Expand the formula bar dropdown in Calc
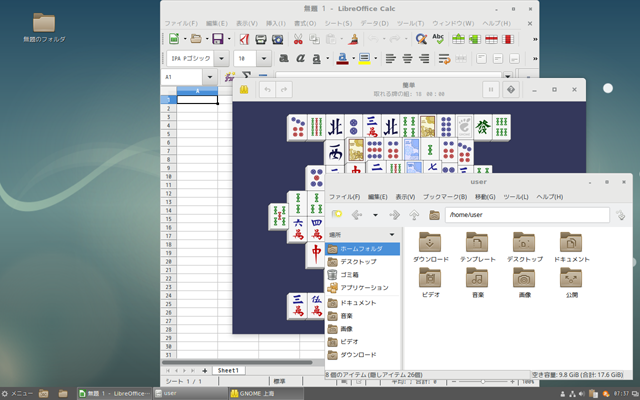This screenshot has height=400, width=640. [508, 76]
